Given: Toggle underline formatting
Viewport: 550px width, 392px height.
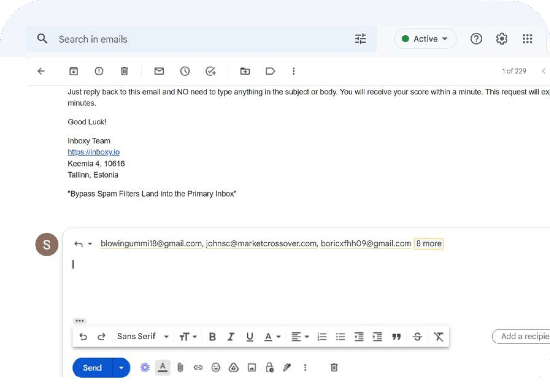Looking at the screenshot, I should click(249, 337).
